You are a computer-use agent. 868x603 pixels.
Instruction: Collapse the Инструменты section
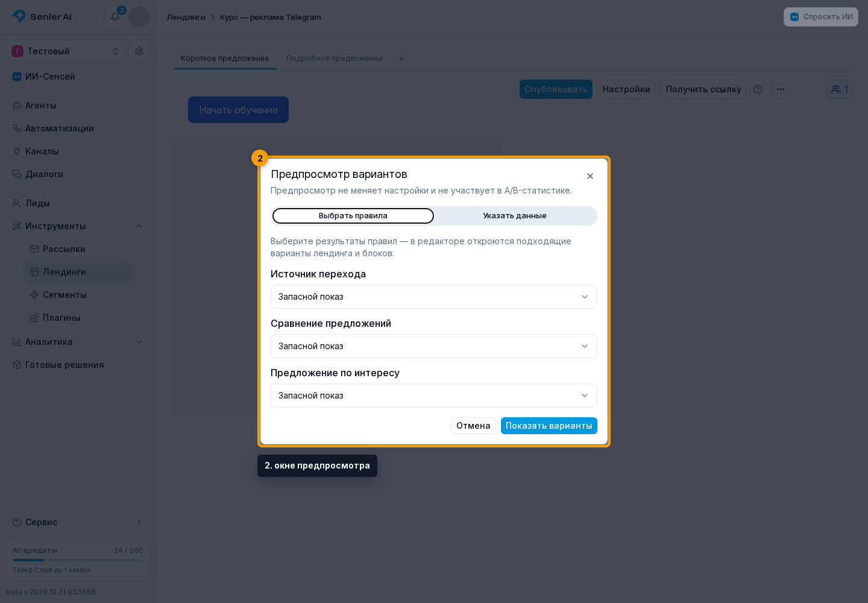point(78,226)
